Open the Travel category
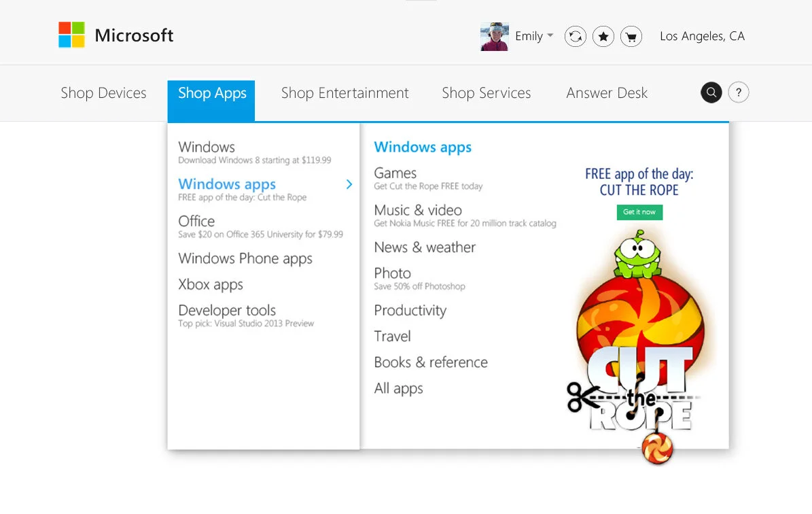This screenshot has height=514, width=812. click(393, 337)
